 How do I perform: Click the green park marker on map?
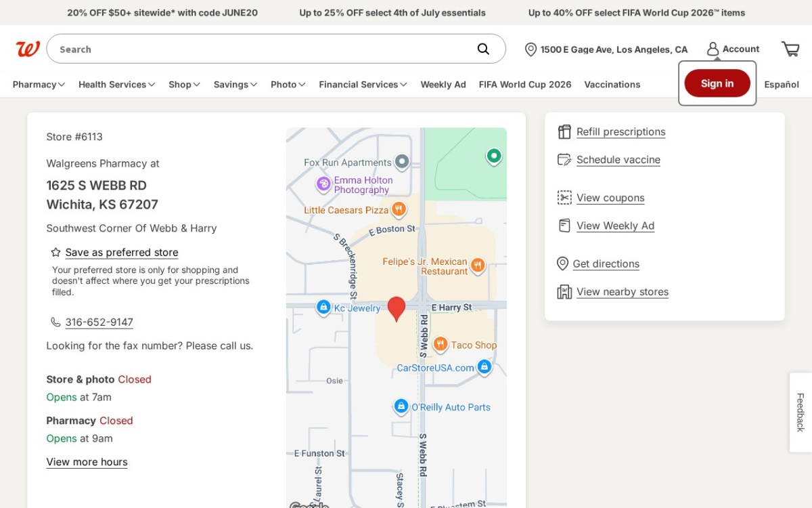494,156
